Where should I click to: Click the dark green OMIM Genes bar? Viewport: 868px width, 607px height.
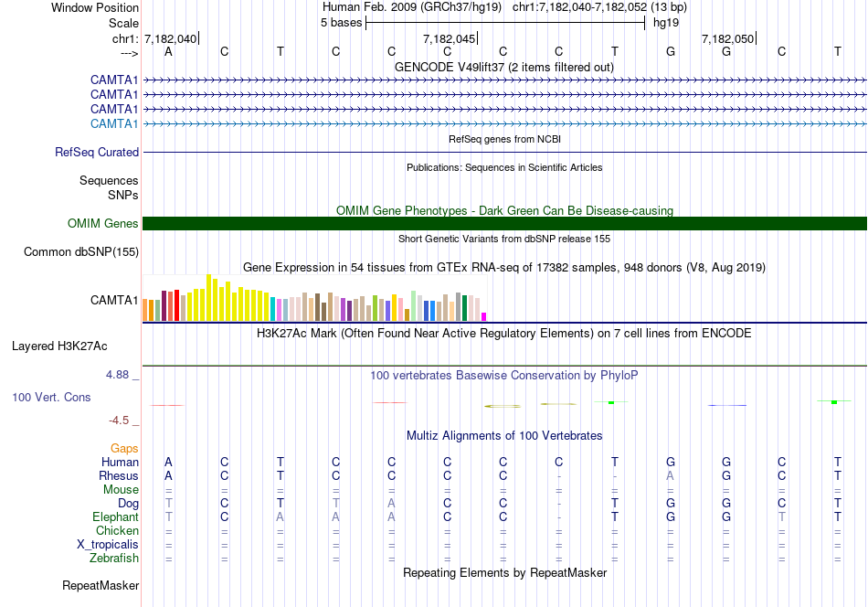click(x=505, y=223)
